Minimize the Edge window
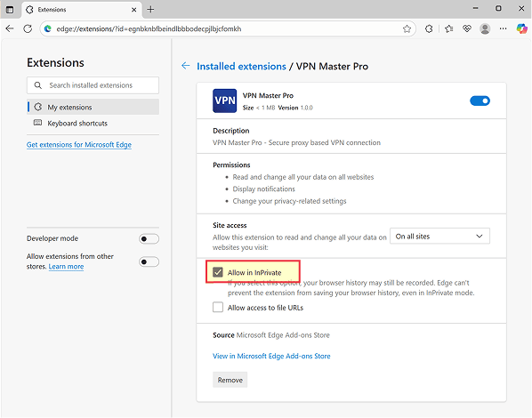Image resolution: width=532 pixels, height=418 pixels. pos(476,9)
